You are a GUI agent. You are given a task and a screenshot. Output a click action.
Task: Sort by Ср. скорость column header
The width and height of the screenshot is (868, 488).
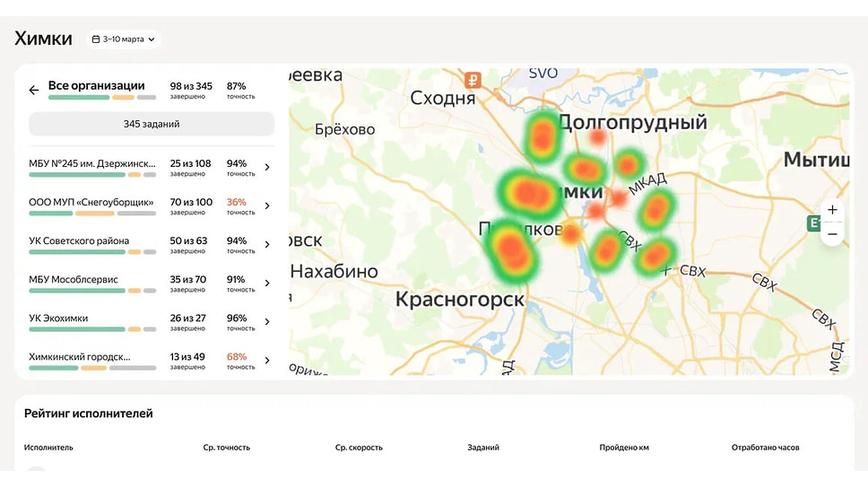pyautogui.click(x=359, y=448)
